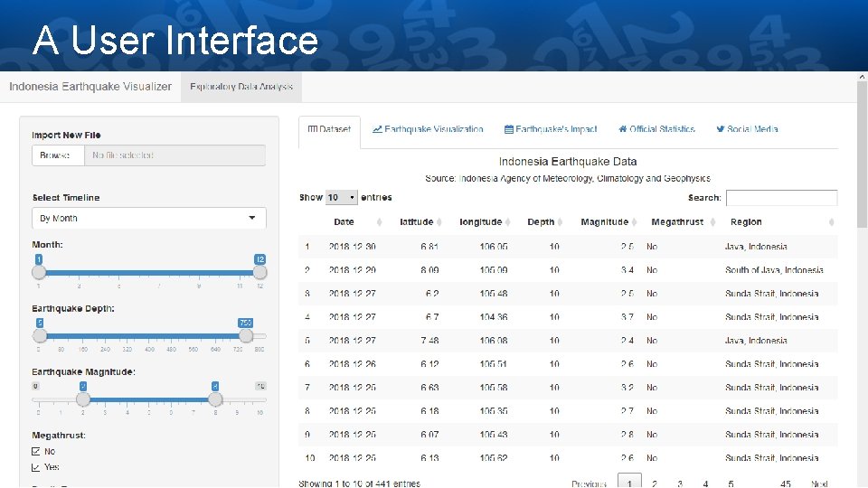The image size is (868, 488).
Task: Click the home icon beside Official Statistics
Action: tap(623, 129)
